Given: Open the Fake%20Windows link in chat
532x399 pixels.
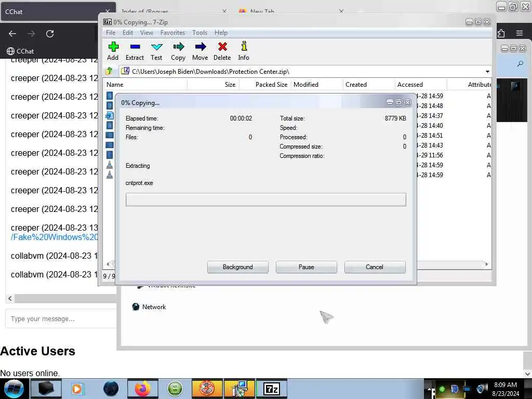Looking at the screenshot, I should point(54,237).
